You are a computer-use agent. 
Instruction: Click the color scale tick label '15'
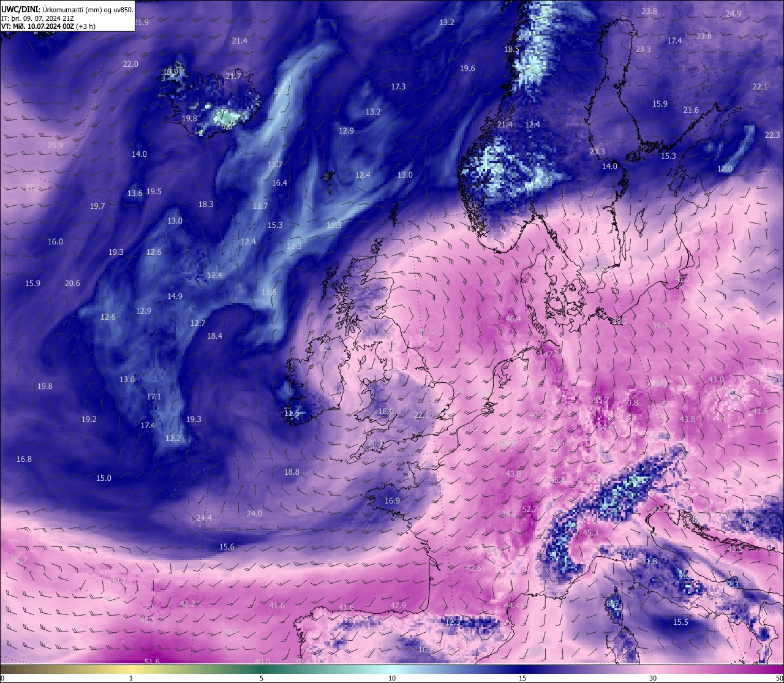coord(522,678)
